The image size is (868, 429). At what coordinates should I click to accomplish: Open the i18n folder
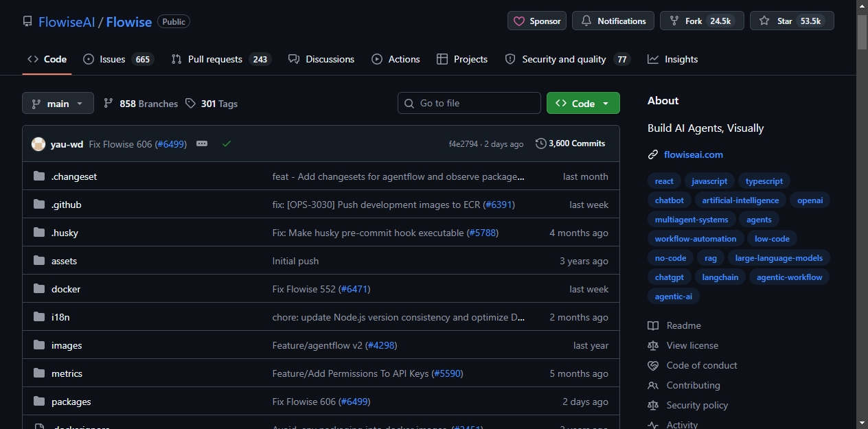pyautogui.click(x=60, y=317)
